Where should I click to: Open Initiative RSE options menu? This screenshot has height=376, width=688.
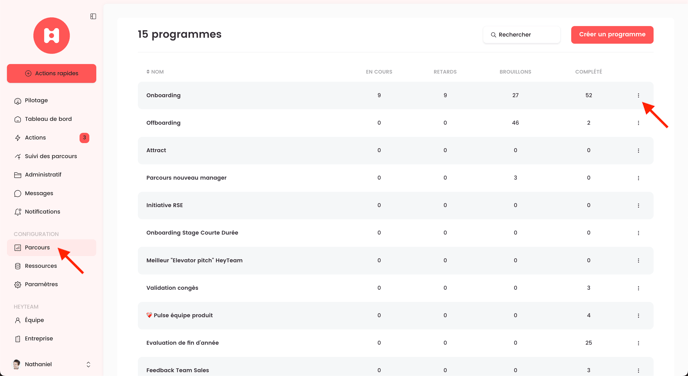[638, 205]
